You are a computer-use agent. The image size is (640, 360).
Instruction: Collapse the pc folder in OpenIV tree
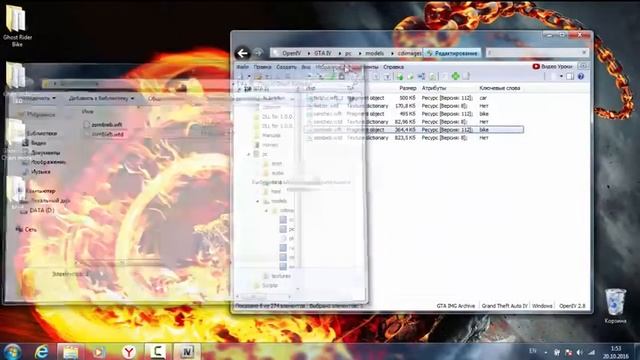(249, 154)
